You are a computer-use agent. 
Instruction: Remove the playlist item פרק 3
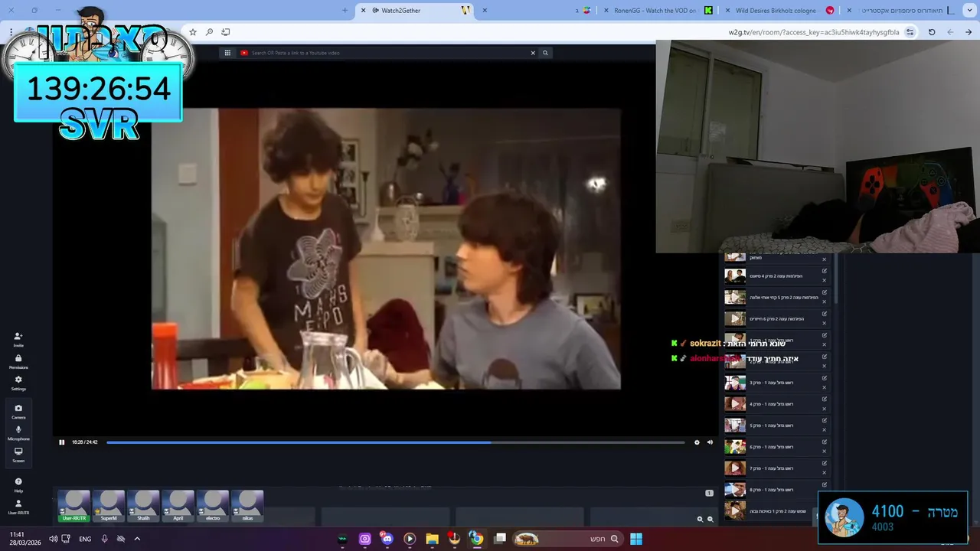pyautogui.click(x=825, y=387)
